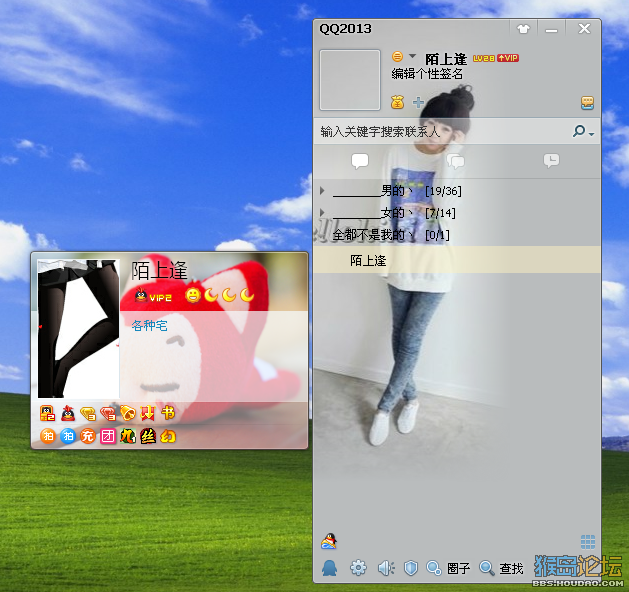The width and height of the screenshot is (629, 592).
Task: Open the QQ wallet money bag icon
Action: (x=397, y=102)
